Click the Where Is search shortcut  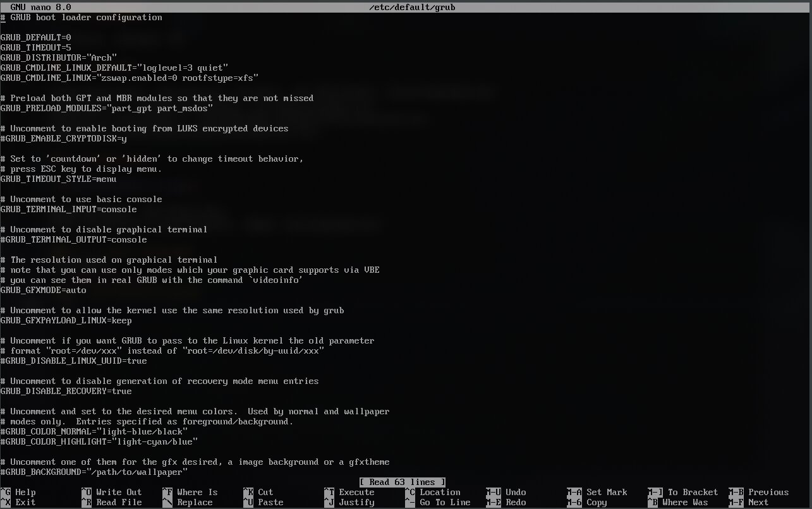coord(197,492)
